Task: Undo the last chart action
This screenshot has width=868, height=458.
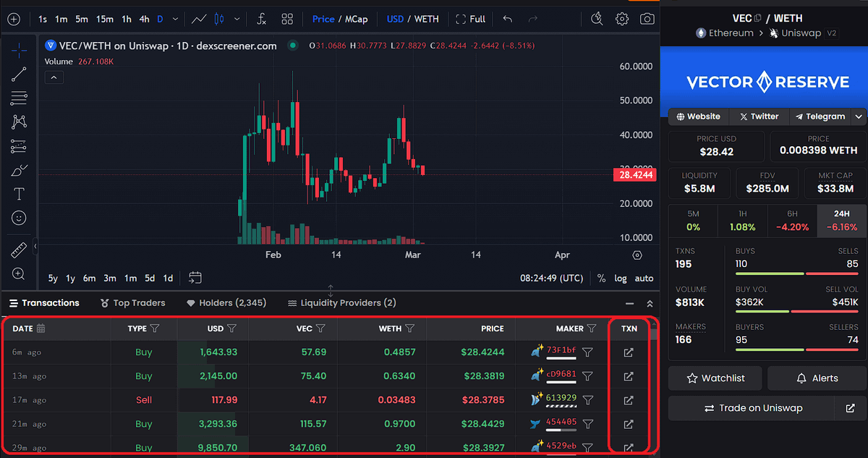Action: point(507,19)
